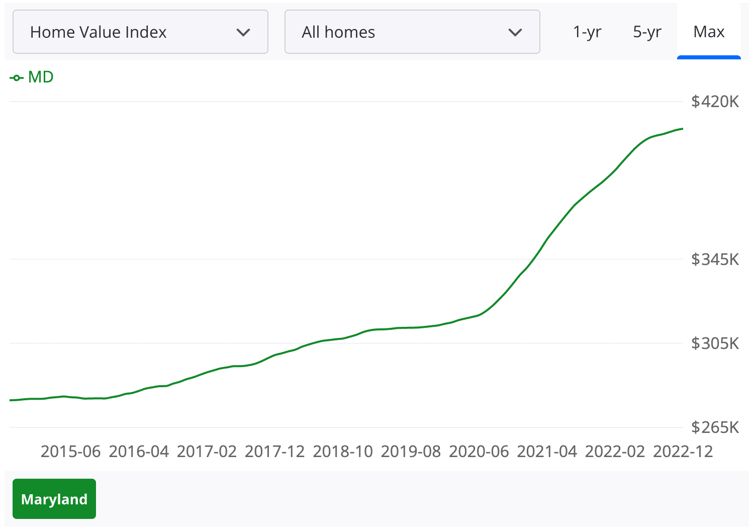
Task: Click the 2015-06 axis label
Action: click(x=70, y=451)
